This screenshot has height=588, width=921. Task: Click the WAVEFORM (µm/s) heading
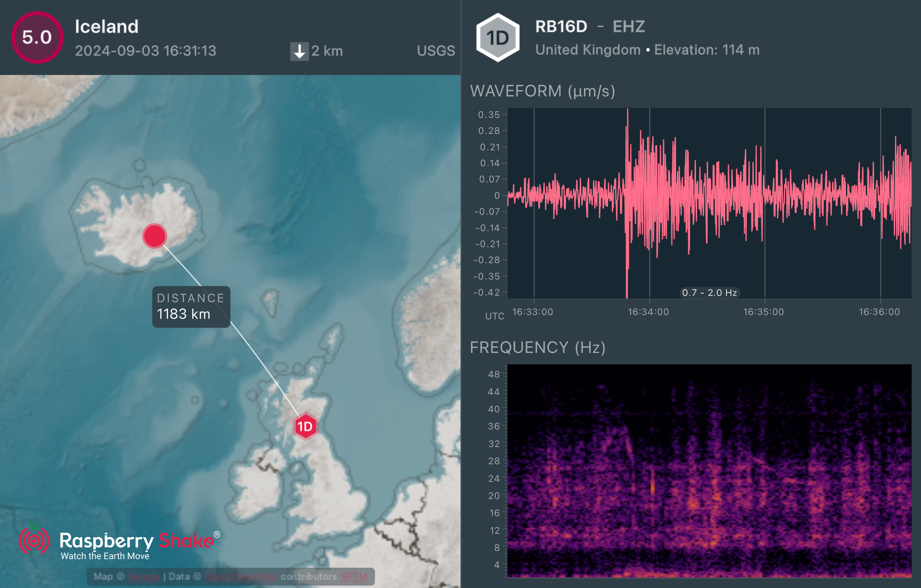(x=543, y=91)
